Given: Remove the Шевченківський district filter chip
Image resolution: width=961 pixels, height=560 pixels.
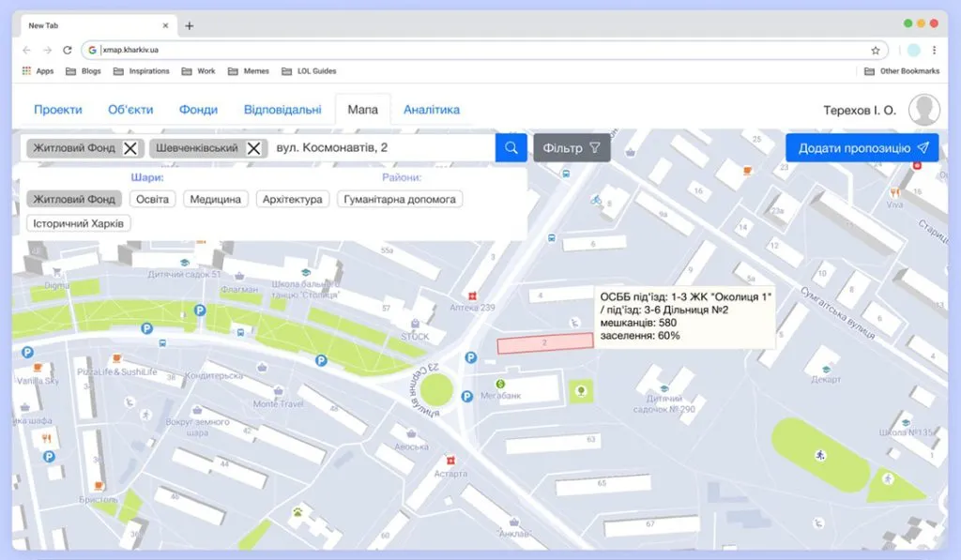Looking at the screenshot, I should coord(255,147).
